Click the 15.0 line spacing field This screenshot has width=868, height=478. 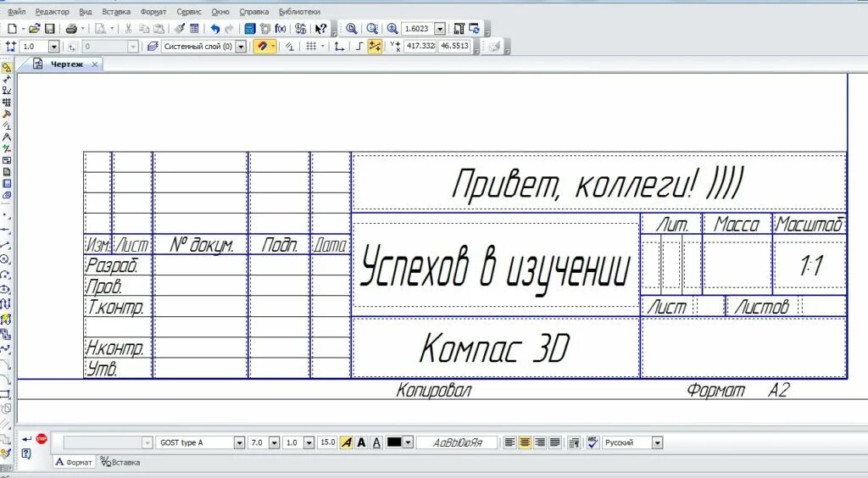[328, 442]
